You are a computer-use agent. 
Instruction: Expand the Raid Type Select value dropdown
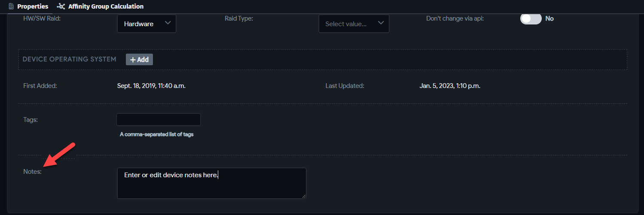tap(354, 24)
